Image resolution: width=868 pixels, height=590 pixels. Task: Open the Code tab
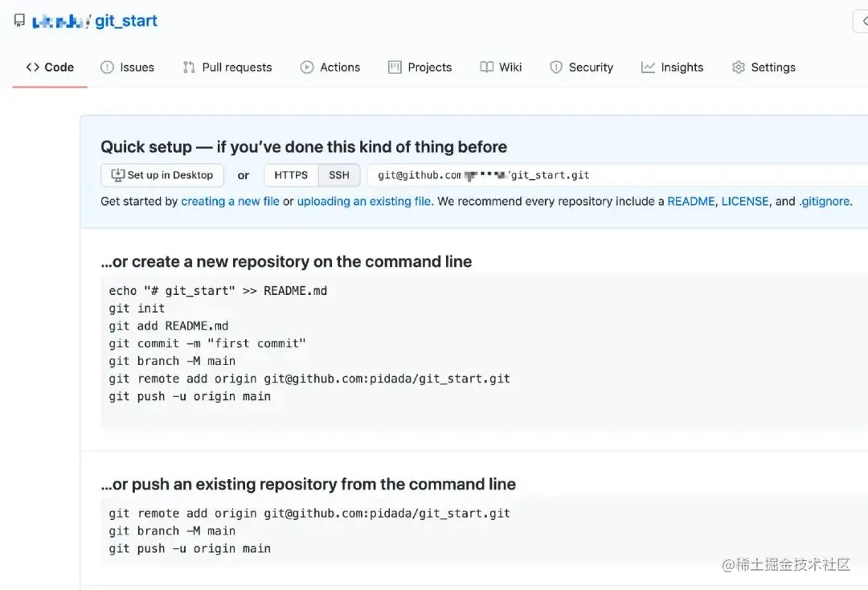(50, 67)
